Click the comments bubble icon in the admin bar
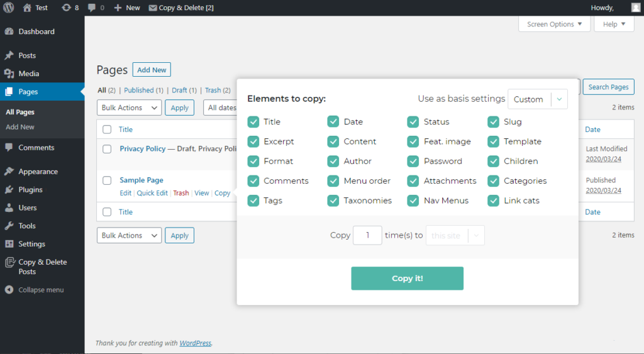Viewport: 644px width, 354px height. point(92,8)
